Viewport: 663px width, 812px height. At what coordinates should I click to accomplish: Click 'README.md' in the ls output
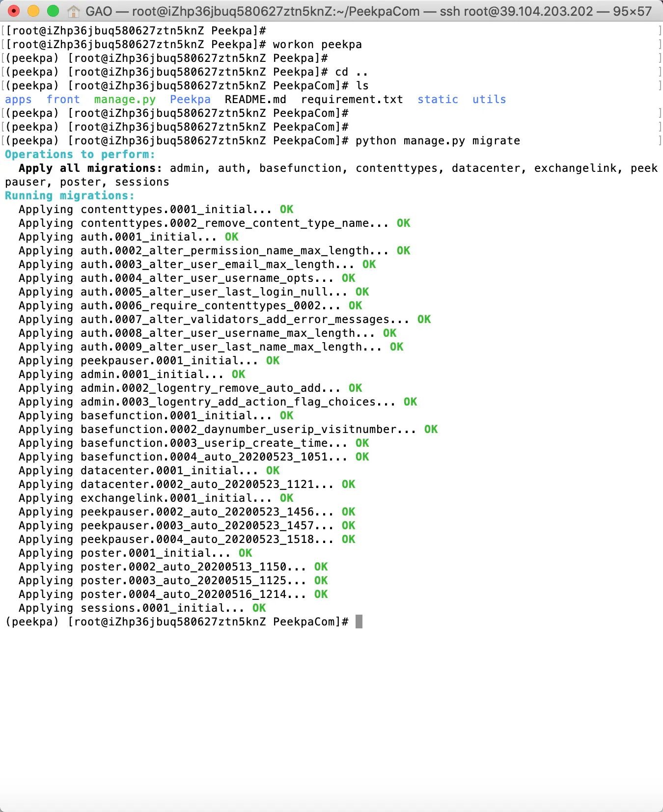pos(255,100)
